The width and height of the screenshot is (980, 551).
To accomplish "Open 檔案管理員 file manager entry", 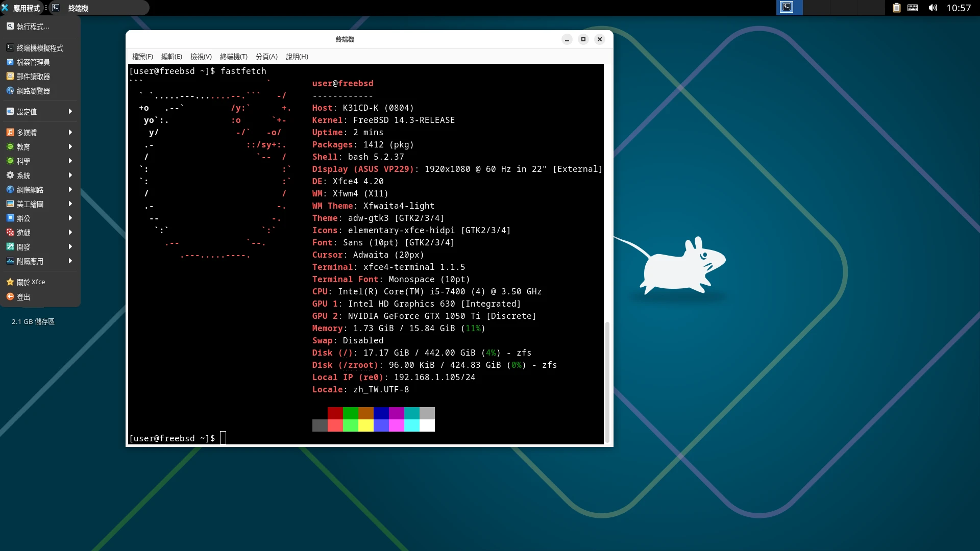I will click(40, 62).
